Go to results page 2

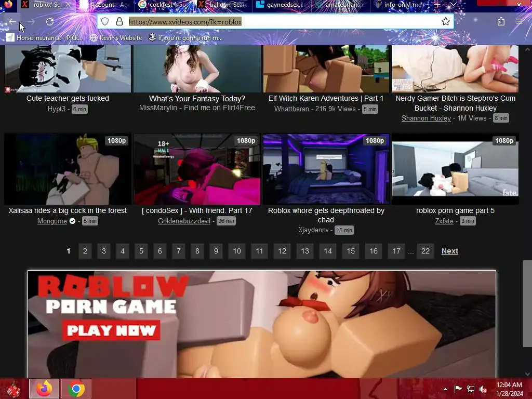pyautogui.click(x=85, y=251)
